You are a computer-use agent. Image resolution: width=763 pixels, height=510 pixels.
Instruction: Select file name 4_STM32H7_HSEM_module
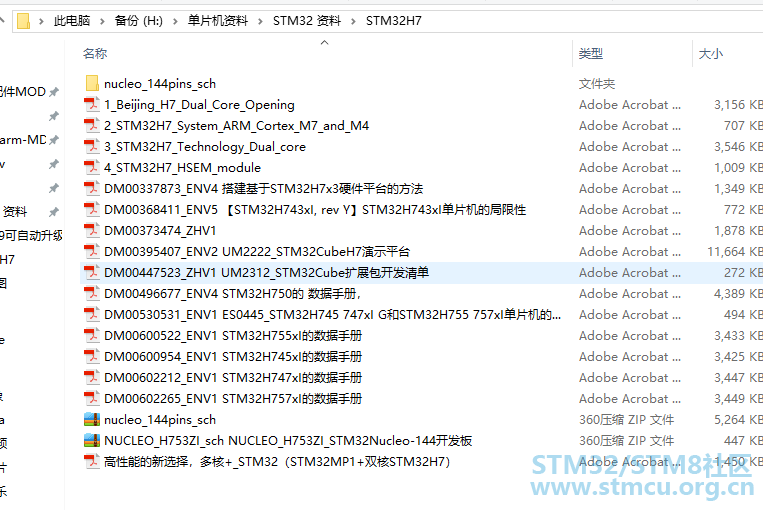pyautogui.click(x=182, y=167)
